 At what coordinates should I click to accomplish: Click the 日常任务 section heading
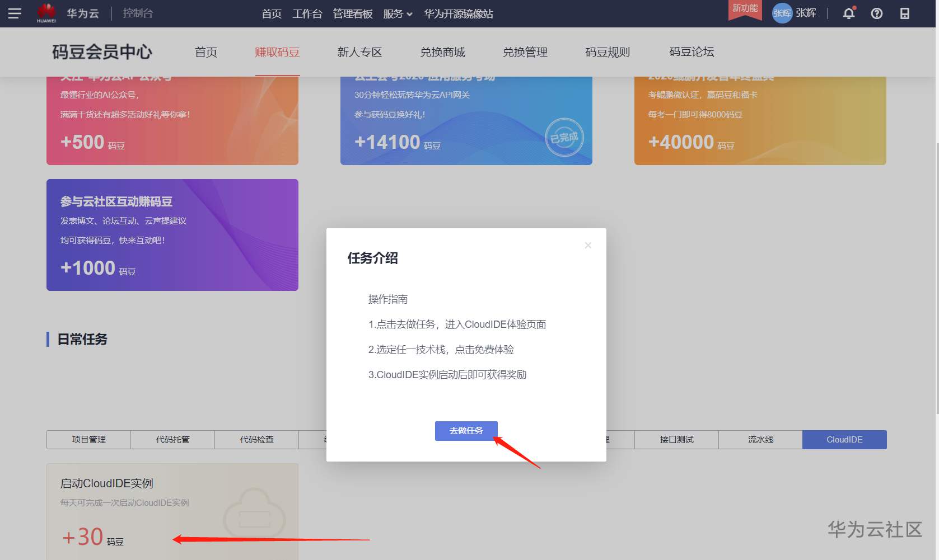(82, 339)
